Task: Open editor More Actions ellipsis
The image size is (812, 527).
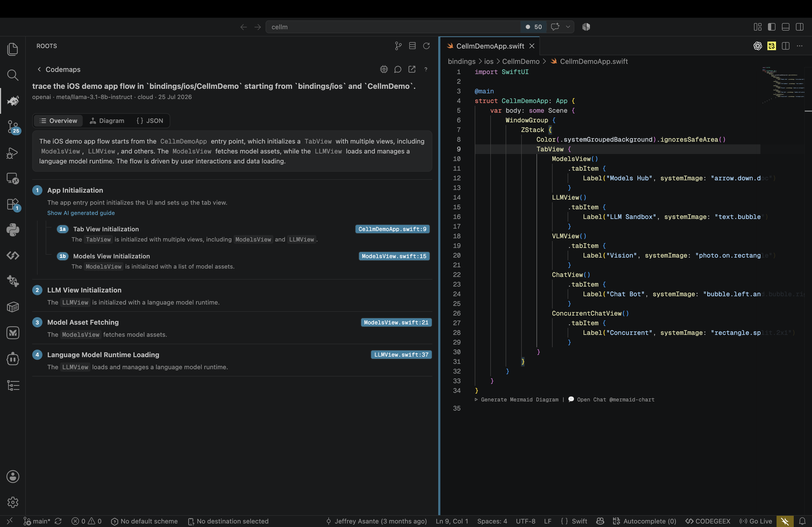Action: pos(799,46)
